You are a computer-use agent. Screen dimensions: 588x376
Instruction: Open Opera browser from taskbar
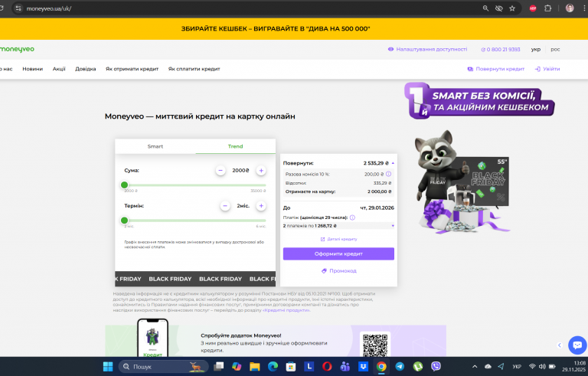tap(327, 367)
